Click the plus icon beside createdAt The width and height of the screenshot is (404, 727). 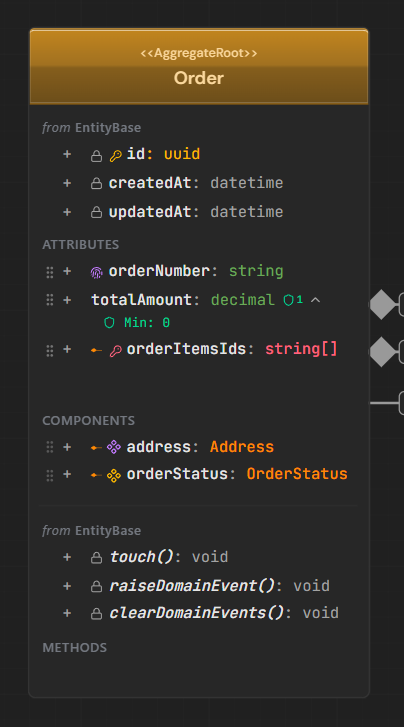[67, 183]
